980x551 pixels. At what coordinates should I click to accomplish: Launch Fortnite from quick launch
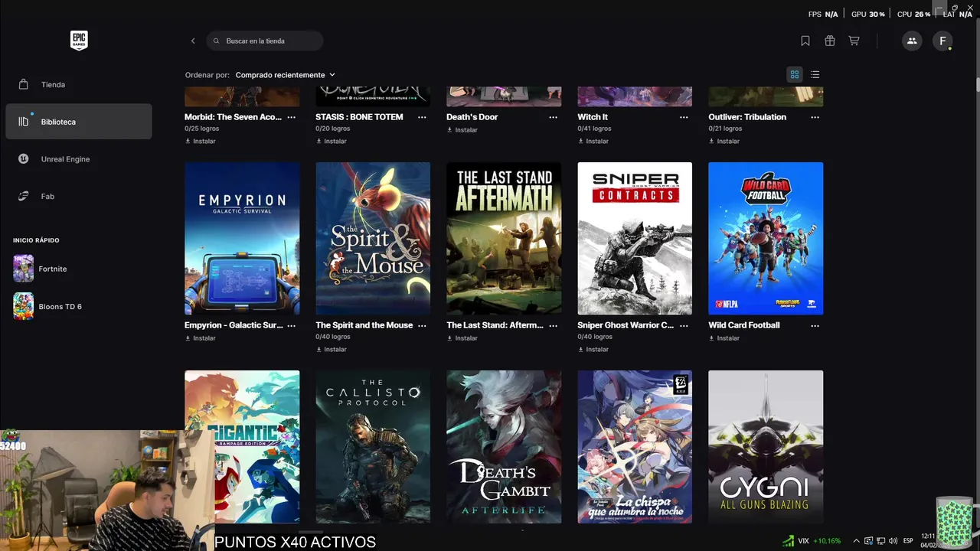(x=79, y=269)
